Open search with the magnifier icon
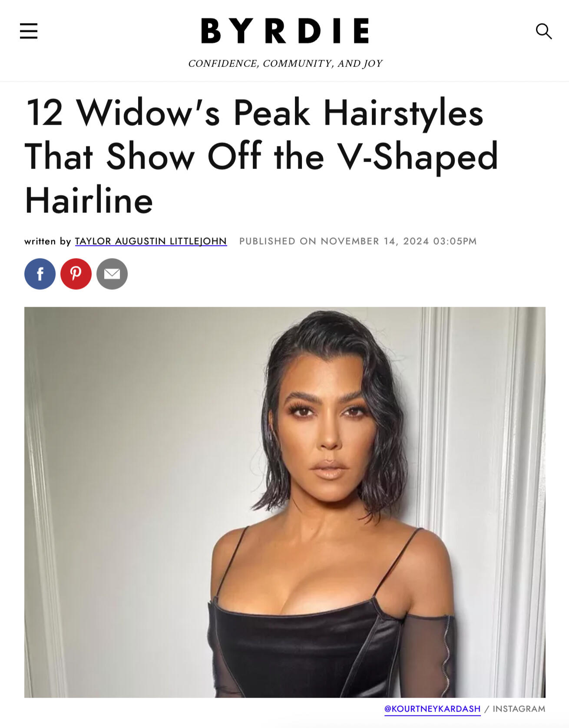Screen dimensions: 569x728 (x=543, y=31)
